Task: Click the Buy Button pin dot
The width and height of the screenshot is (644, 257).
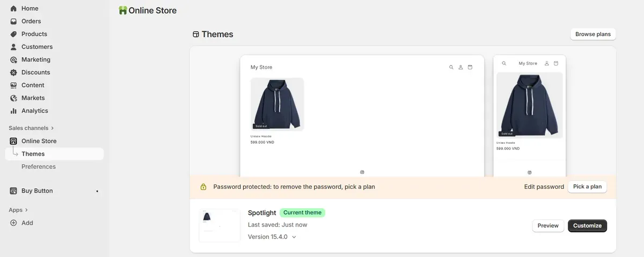Action: pyautogui.click(x=97, y=191)
